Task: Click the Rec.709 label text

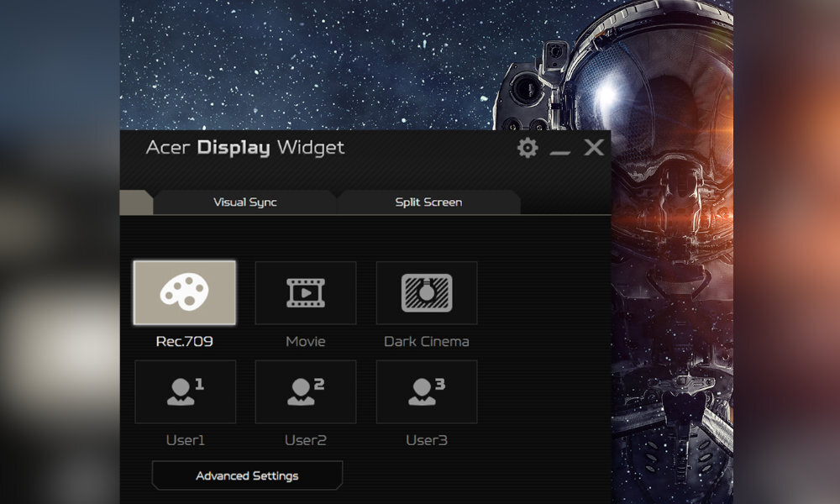Action: [x=184, y=341]
